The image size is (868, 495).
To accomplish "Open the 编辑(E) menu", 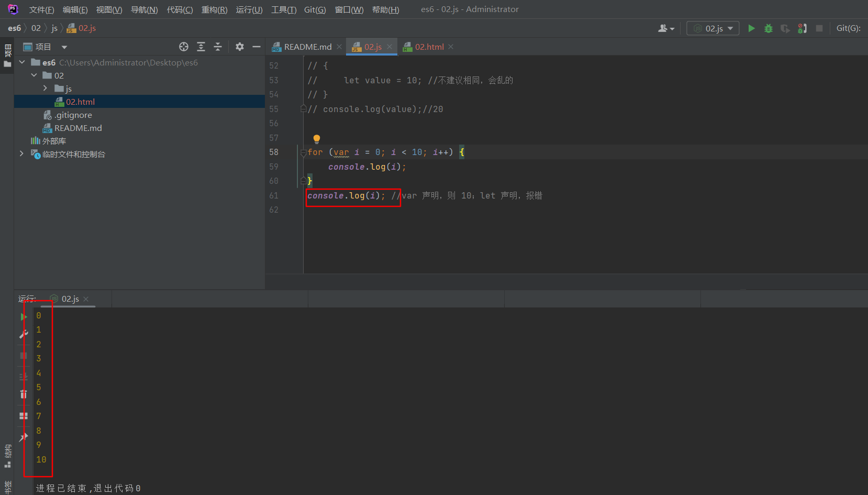I will coord(75,10).
